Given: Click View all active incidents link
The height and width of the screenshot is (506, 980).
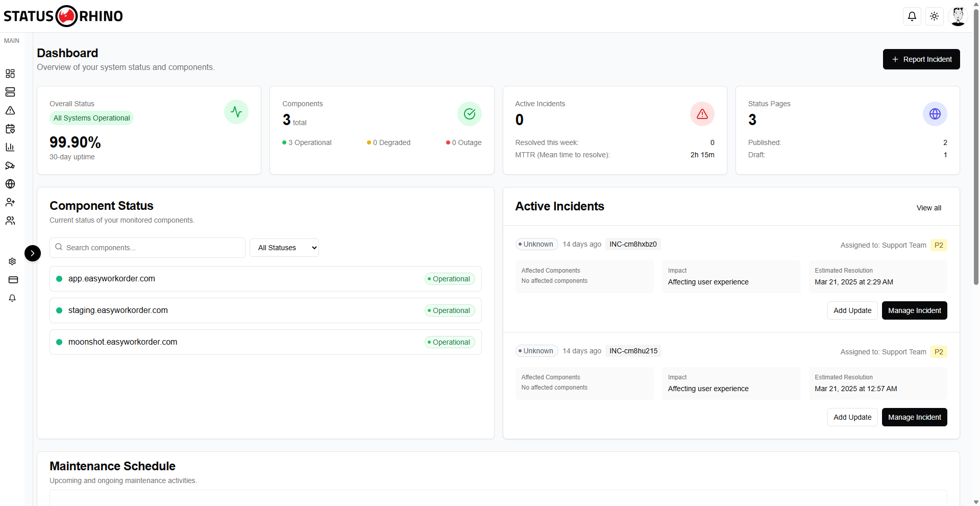Looking at the screenshot, I should 928,208.
